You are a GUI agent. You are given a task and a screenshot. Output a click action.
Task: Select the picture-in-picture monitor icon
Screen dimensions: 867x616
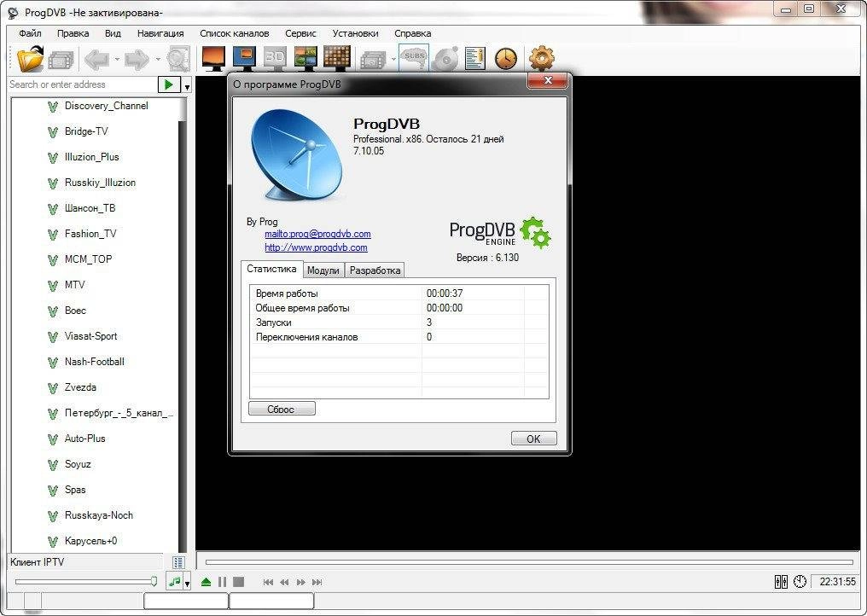coord(244,58)
